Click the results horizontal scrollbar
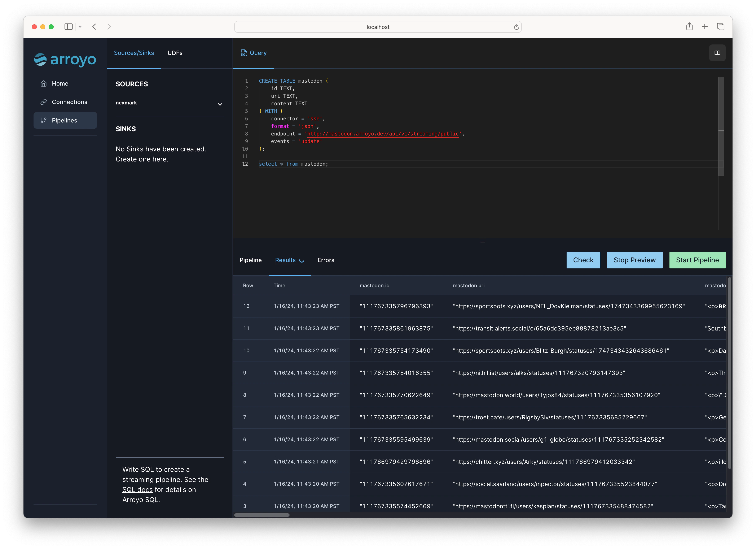756x549 pixels. [x=262, y=515]
